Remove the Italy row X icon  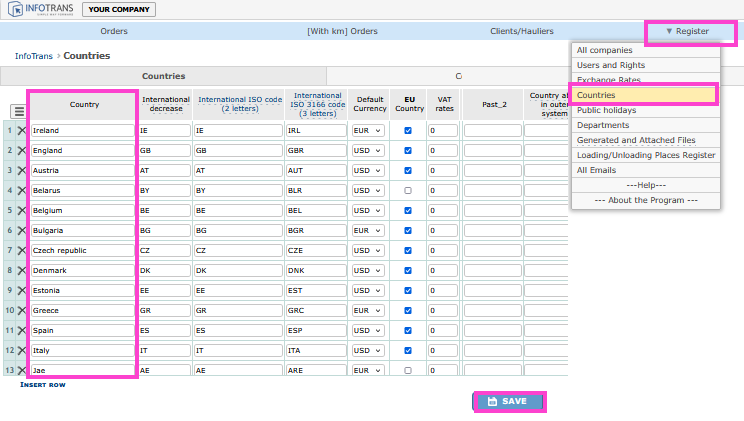(x=21, y=350)
